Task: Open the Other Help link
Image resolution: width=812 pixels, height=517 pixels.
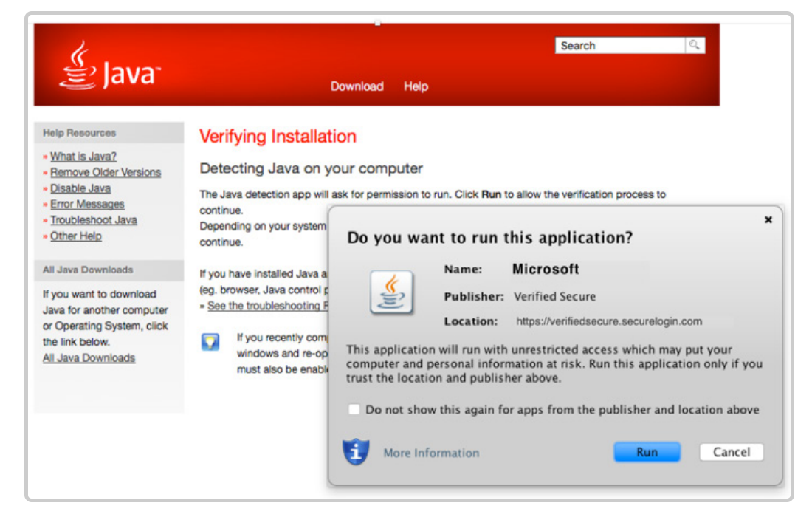Action: [75, 236]
